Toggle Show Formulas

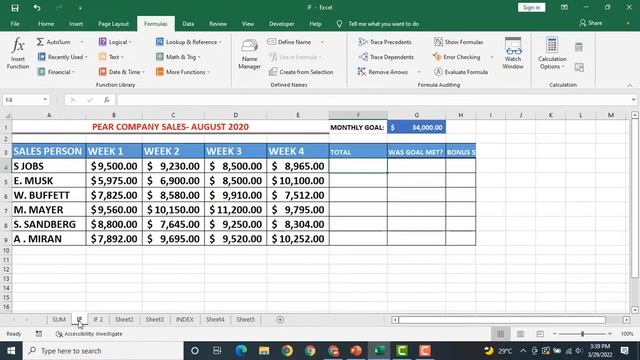[458, 42]
